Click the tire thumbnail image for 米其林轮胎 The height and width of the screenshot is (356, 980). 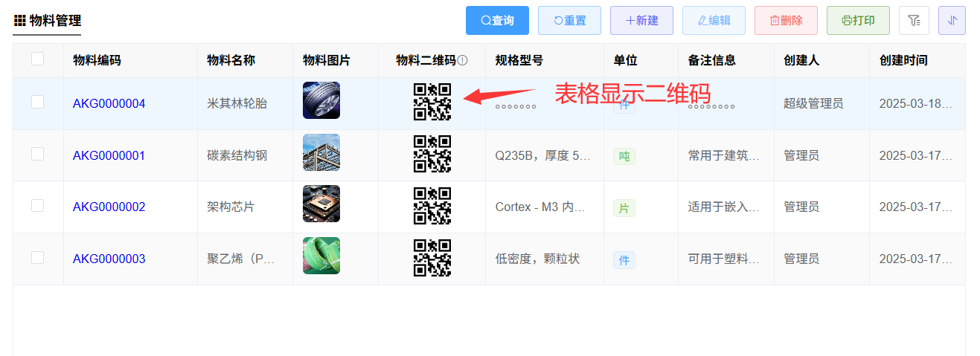click(321, 100)
